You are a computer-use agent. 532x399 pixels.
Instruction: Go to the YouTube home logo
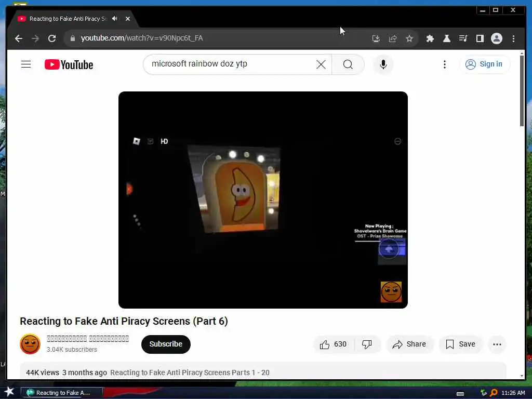[x=69, y=64]
